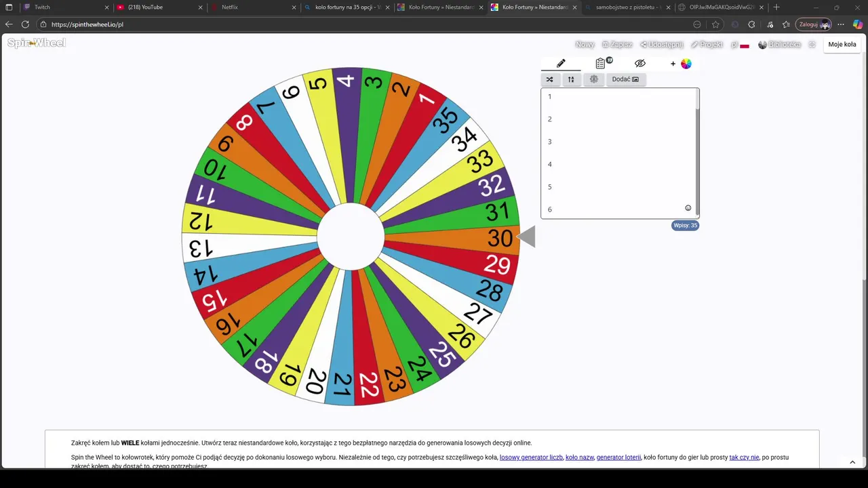The image size is (868, 488).
Task: Switch to the Netflix browser tab
Action: click(x=252, y=7)
